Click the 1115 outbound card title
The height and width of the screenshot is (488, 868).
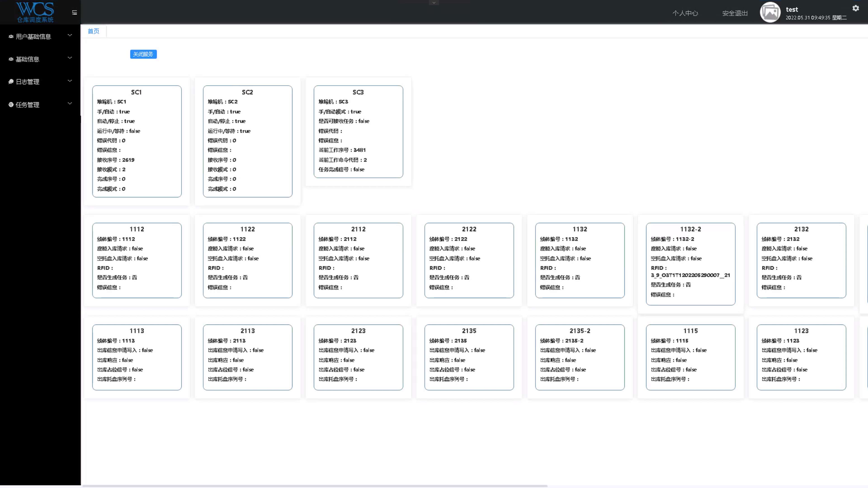point(690,331)
